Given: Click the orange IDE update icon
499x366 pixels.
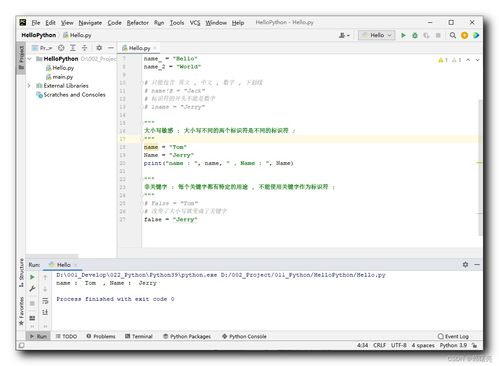Looking at the screenshot, I should (464, 35).
